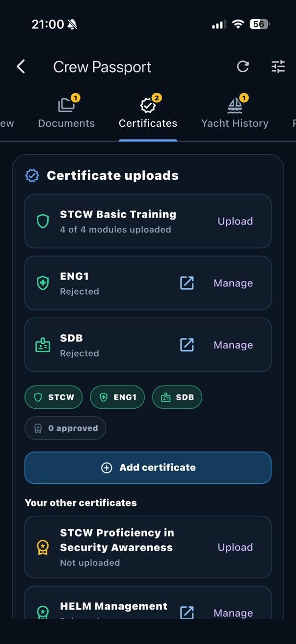Tap the Your other certificates heading
Screen dimensions: 296x644
(x=81, y=503)
